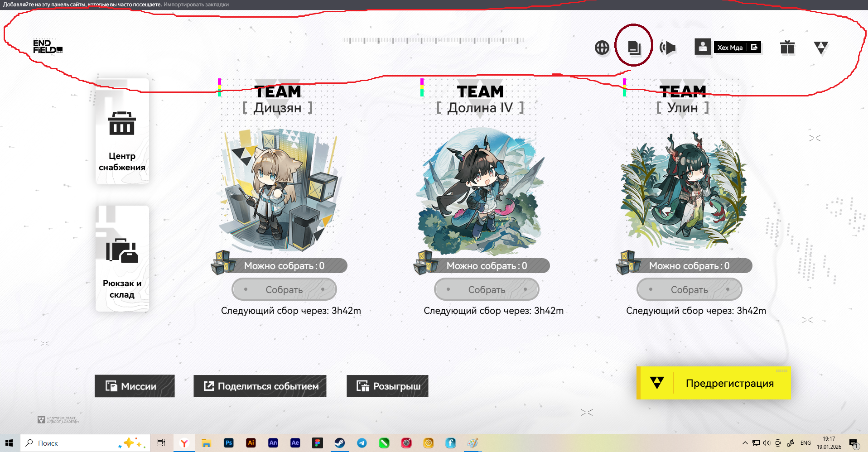This screenshot has height=452, width=868.
Task: Click the Улин team character artwork
Action: click(683, 190)
